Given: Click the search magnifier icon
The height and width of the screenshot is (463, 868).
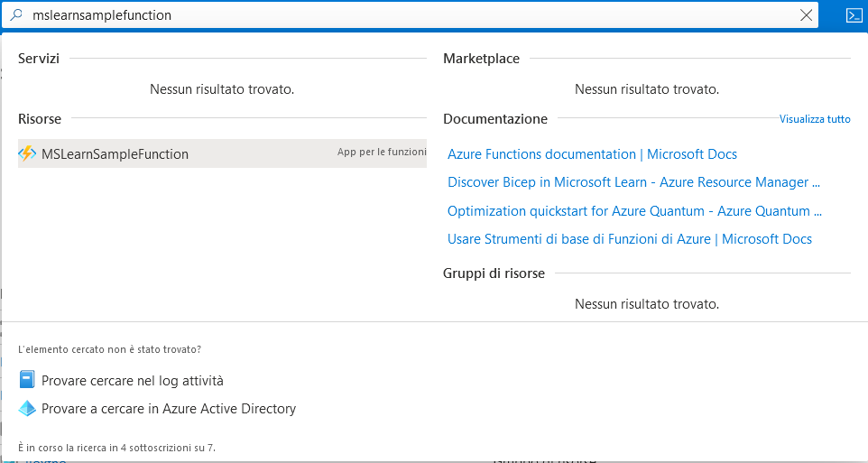Looking at the screenshot, I should [x=16, y=15].
